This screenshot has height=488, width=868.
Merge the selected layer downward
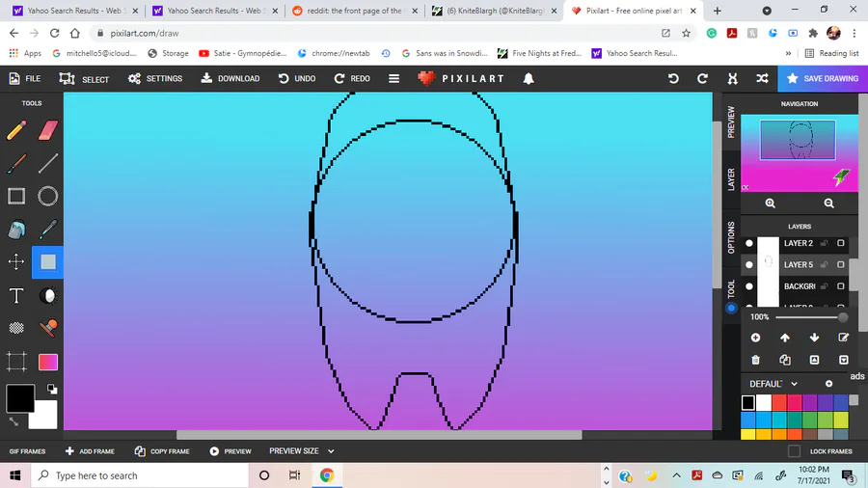pos(844,360)
